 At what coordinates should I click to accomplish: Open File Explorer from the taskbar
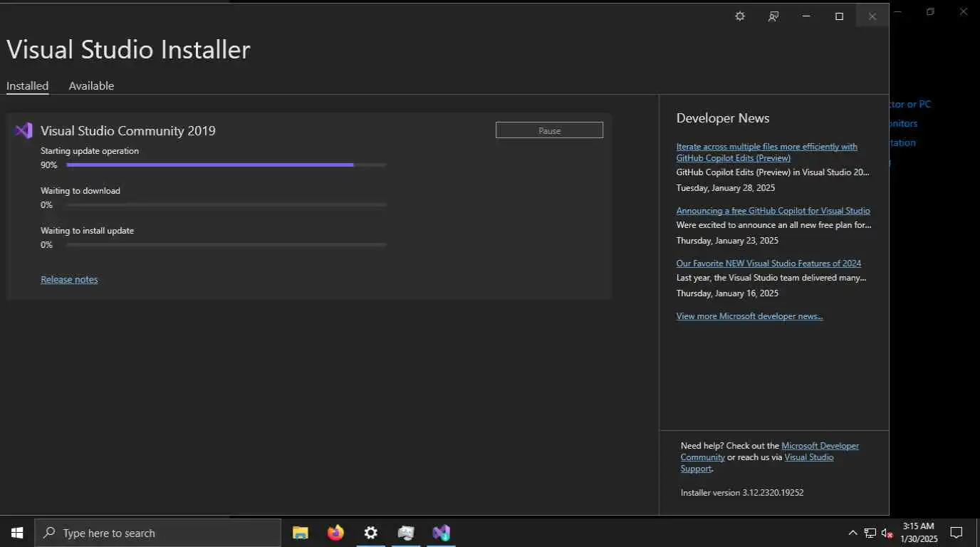coord(301,533)
